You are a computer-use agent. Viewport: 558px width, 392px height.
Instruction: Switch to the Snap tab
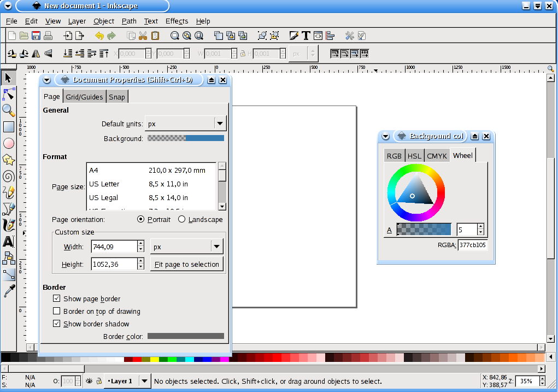pyautogui.click(x=117, y=97)
